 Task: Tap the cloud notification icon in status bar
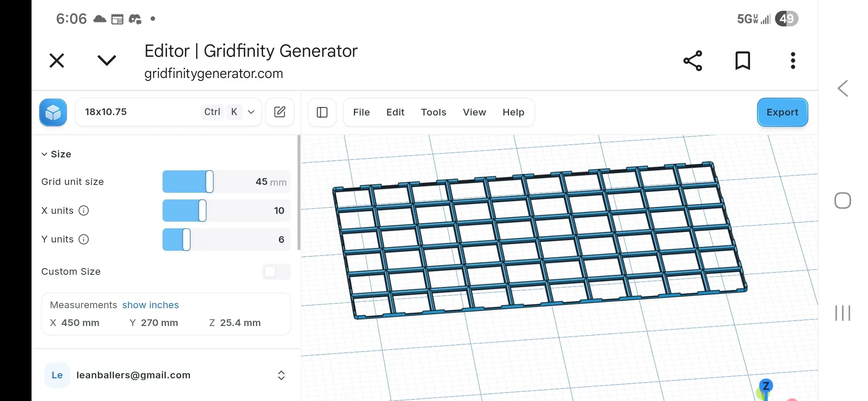99,19
